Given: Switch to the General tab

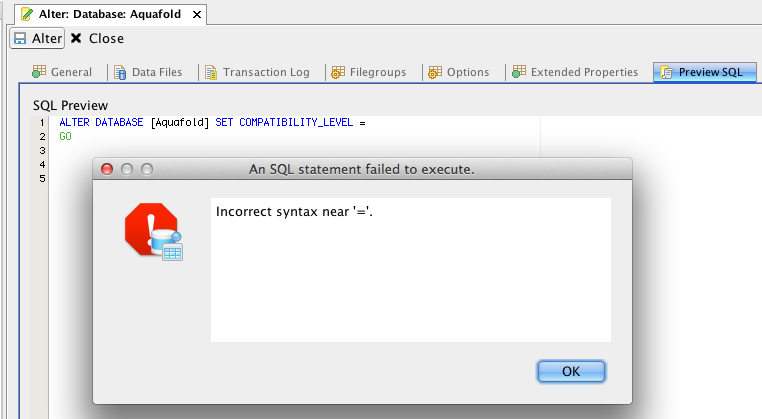Looking at the screenshot, I should coord(62,72).
